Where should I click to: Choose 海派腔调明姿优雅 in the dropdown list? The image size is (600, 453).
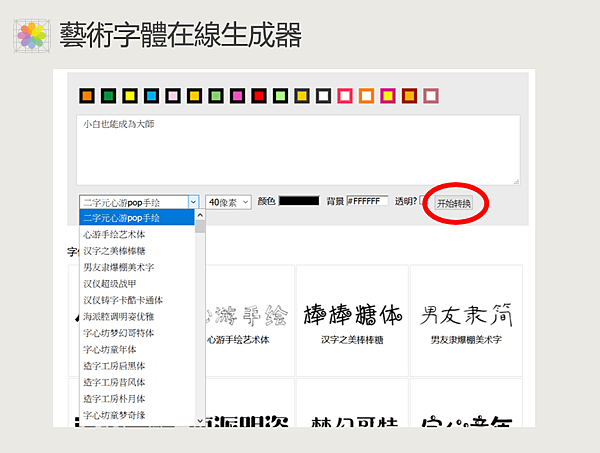(x=137, y=316)
